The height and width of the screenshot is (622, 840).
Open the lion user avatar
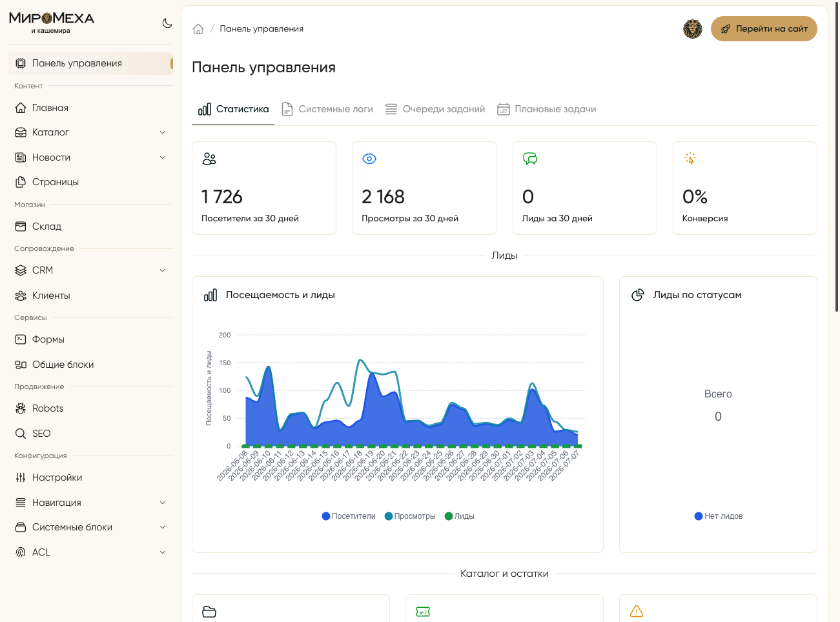click(x=693, y=29)
